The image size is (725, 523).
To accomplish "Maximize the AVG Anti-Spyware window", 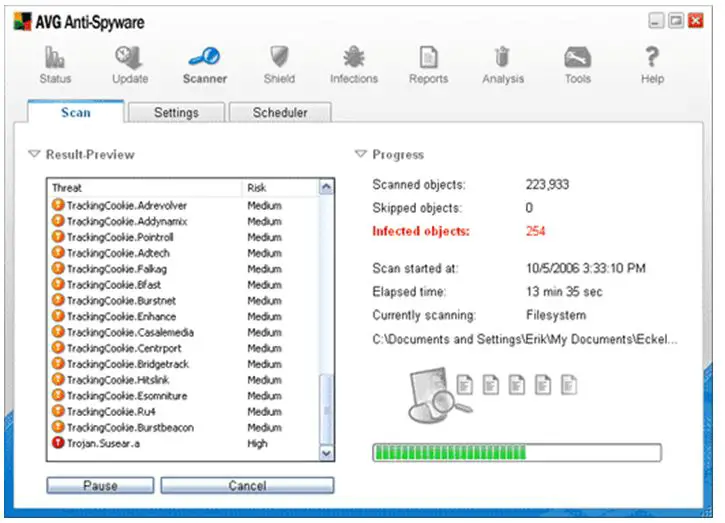I will (x=676, y=21).
